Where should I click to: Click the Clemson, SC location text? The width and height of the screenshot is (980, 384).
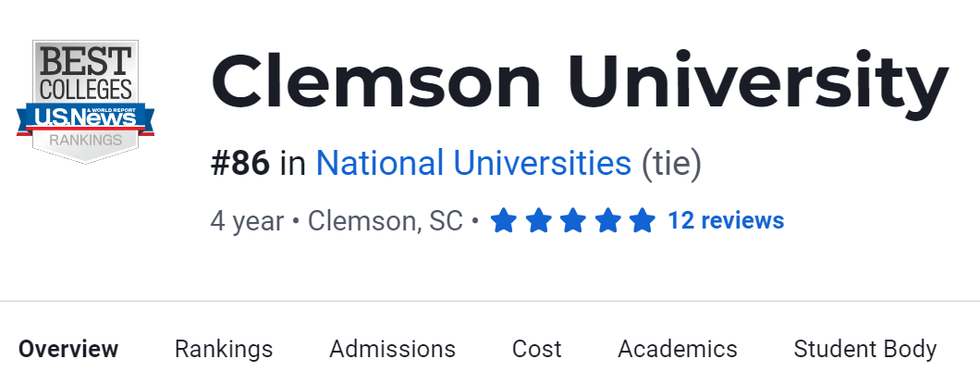coord(385,222)
